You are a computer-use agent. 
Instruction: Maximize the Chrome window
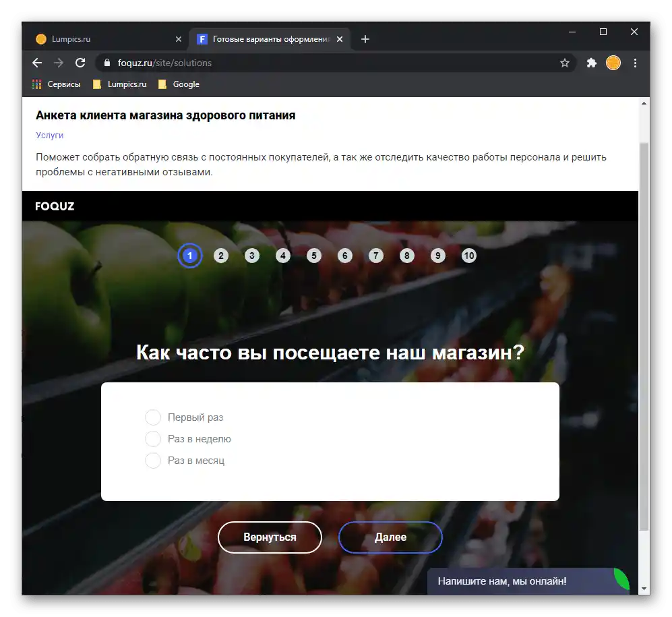tap(603, 32)
